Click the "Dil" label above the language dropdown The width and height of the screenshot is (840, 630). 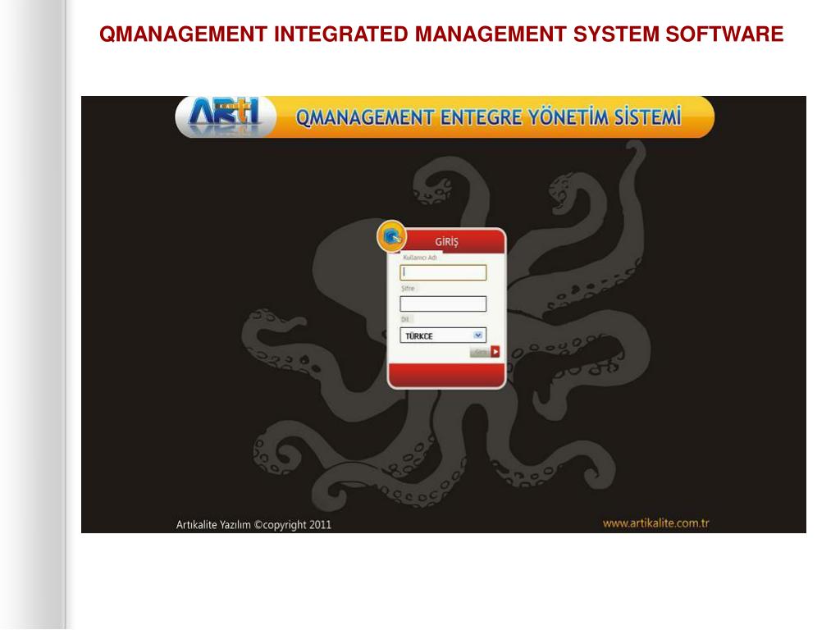[405, 319]
